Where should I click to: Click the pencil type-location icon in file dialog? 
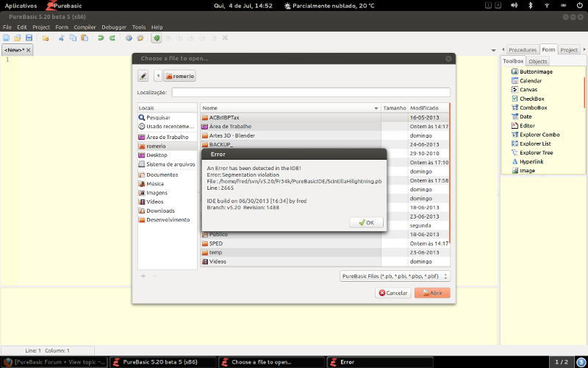pos(143,76)
